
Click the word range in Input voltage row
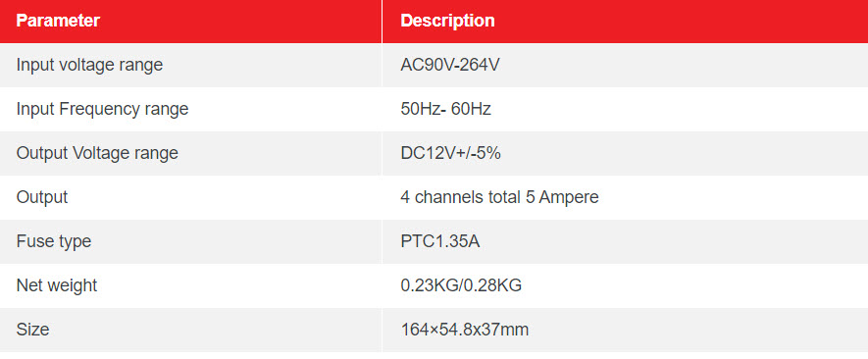(x=141, y=67)
